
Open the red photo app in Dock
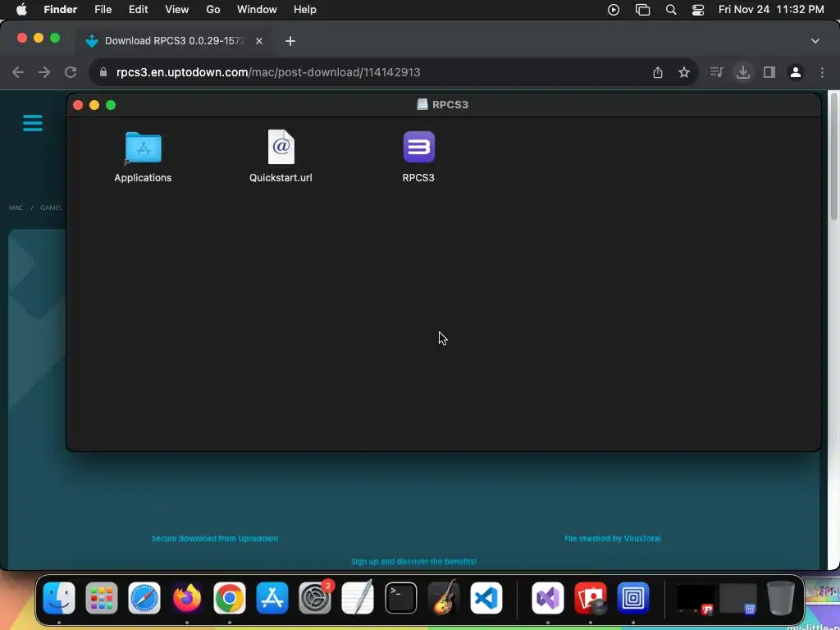591,598
